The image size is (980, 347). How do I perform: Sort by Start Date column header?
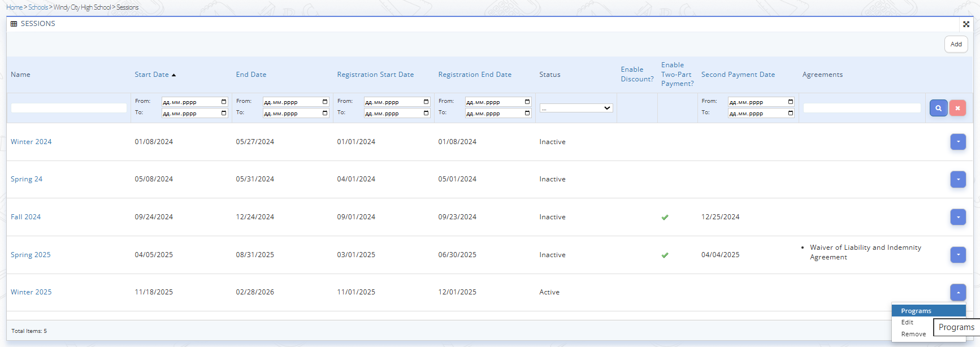click(x=151, y=75)
